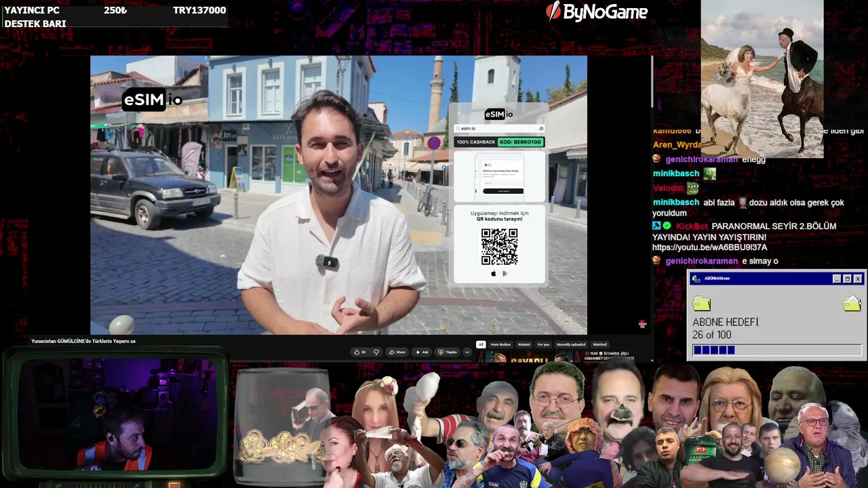The width and height of the screenshot is (868, 488).
Task: Click the TRY137000 goal amount
Action: pos(199,10)
